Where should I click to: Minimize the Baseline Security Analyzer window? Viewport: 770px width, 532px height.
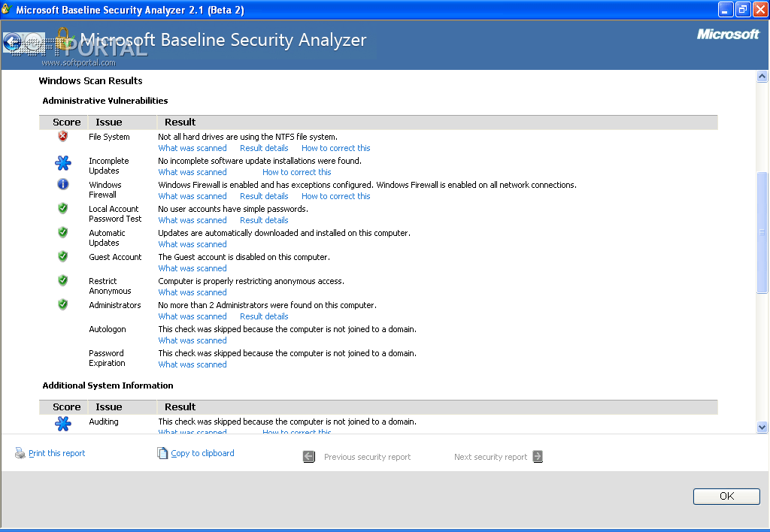(726, 9)
